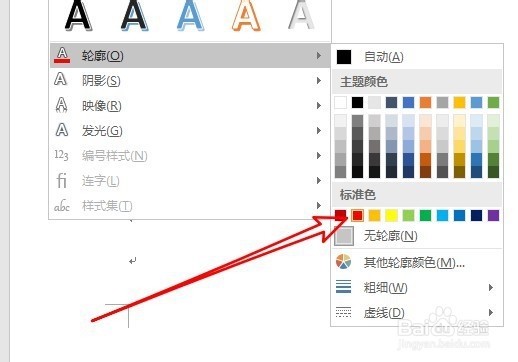Pick the dark slate blue theme swatch
This screenshot has width=518, height=362.
point(391,103)
